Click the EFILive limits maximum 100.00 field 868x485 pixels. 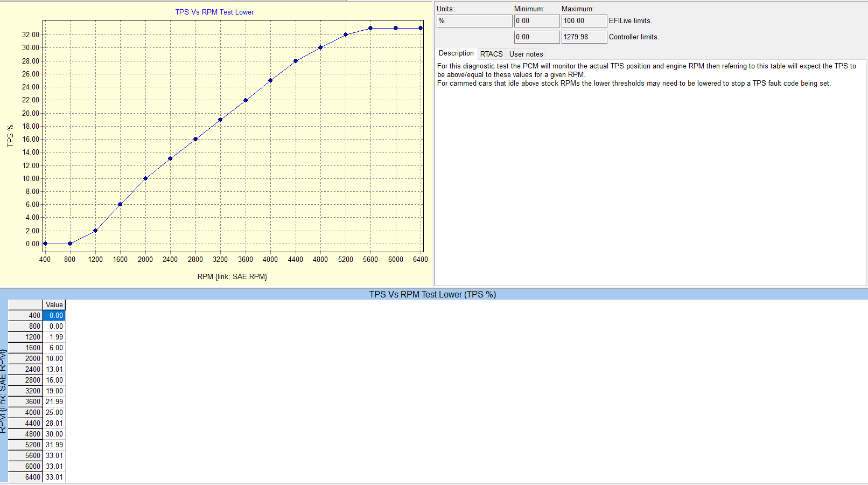[x=584, y=21]
